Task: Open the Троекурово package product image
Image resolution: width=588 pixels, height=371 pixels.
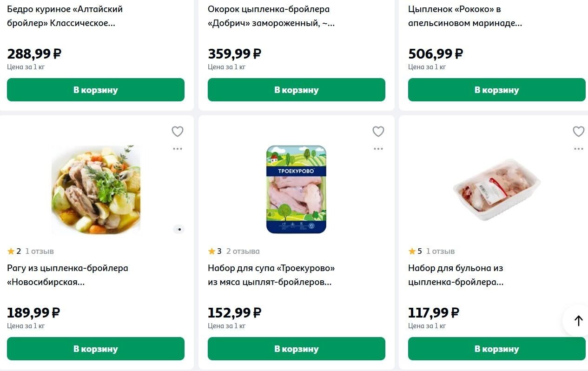Action: (296, 189)
